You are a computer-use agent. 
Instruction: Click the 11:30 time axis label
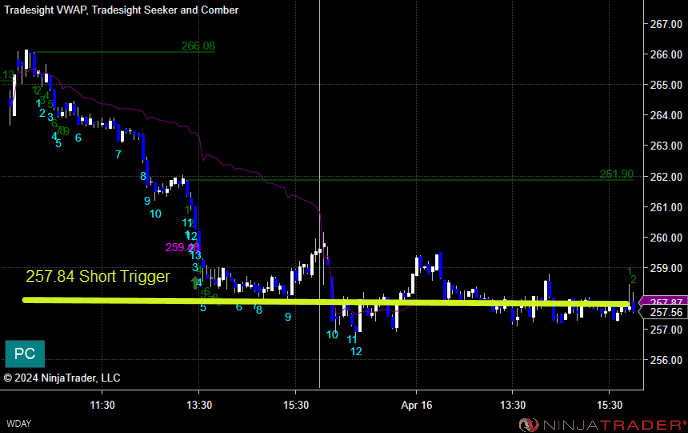[103, 405]
